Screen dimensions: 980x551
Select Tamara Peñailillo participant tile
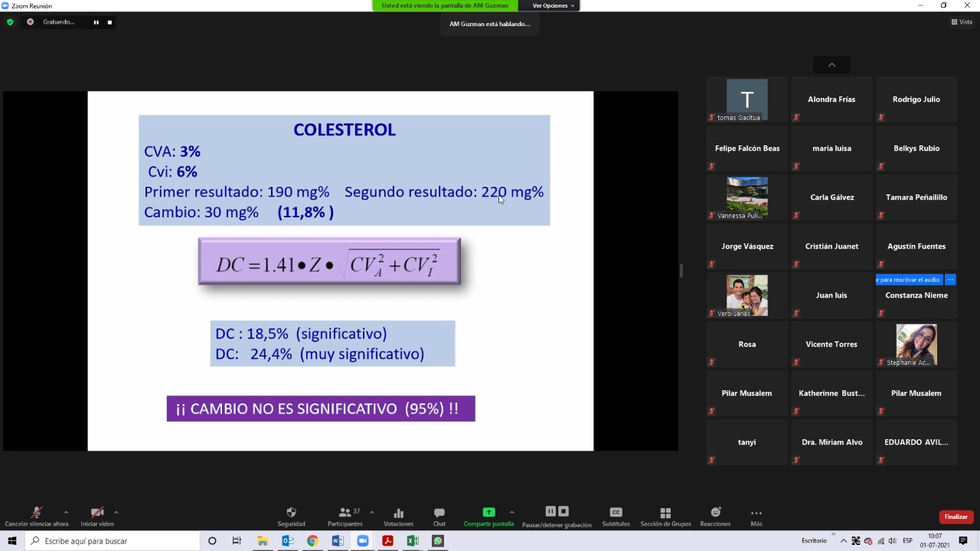916,197
